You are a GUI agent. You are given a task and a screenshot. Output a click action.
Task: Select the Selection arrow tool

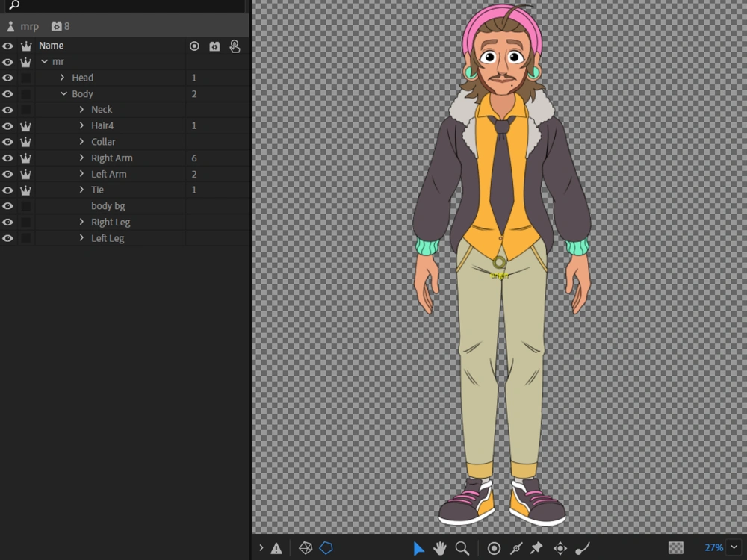point(419,547)
